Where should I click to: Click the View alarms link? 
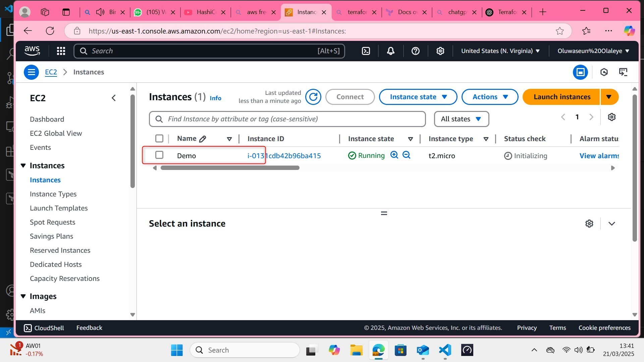tap(599, 156)
